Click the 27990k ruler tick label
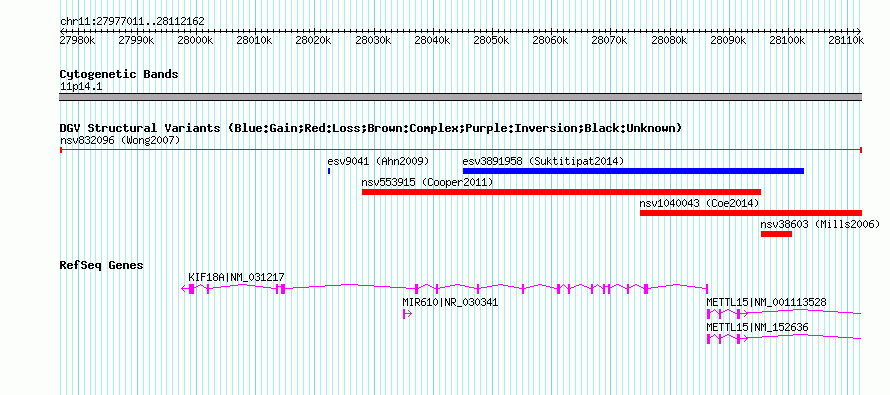Viewport: 890px width, 395px height. (136, 40)
